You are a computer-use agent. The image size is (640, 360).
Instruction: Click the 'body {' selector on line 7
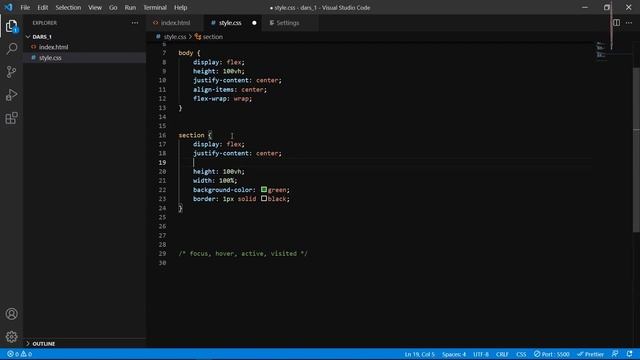[189, 53]
